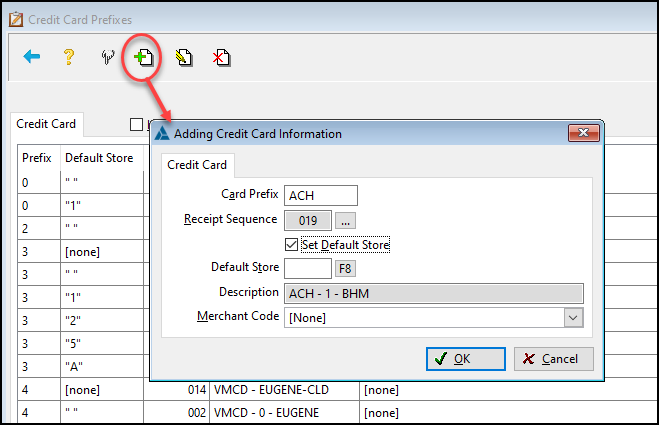659x425 pixels.
Task: Close the Adding Credit Card Information dialog
Action: point(583,133)
